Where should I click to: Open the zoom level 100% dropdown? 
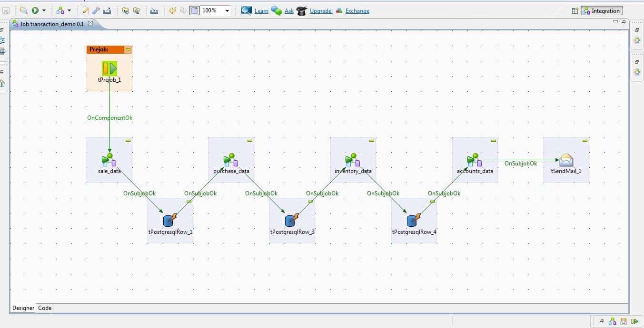point(227,10)
